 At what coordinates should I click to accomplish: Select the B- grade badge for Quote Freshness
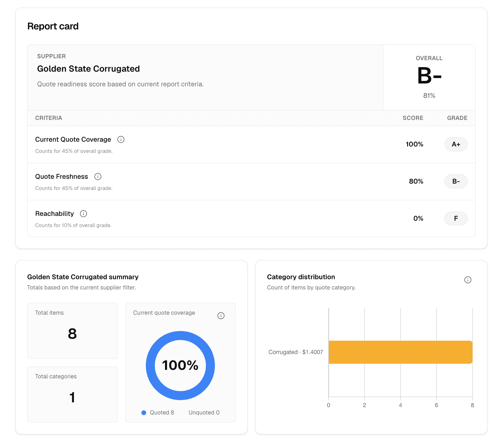(456, 181)
